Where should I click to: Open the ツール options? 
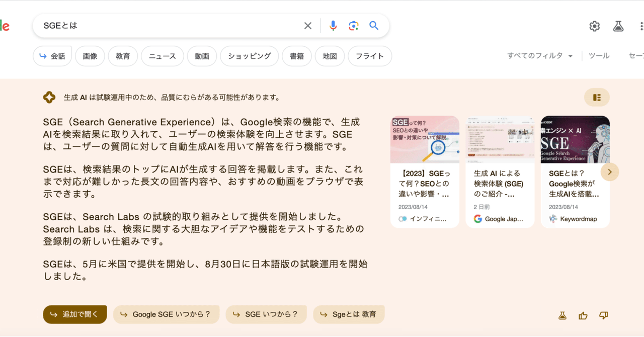pyautogui.click(x=599, y=55)
